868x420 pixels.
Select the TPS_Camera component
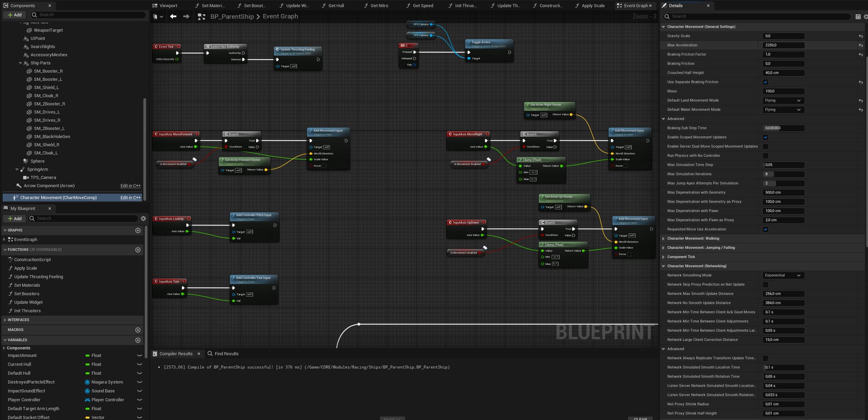click(43, 177)
